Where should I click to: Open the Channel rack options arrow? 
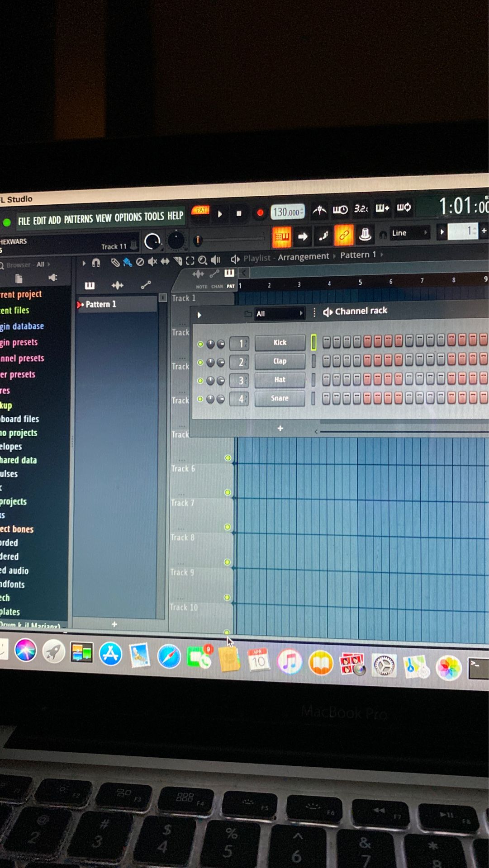pos(199,315)
